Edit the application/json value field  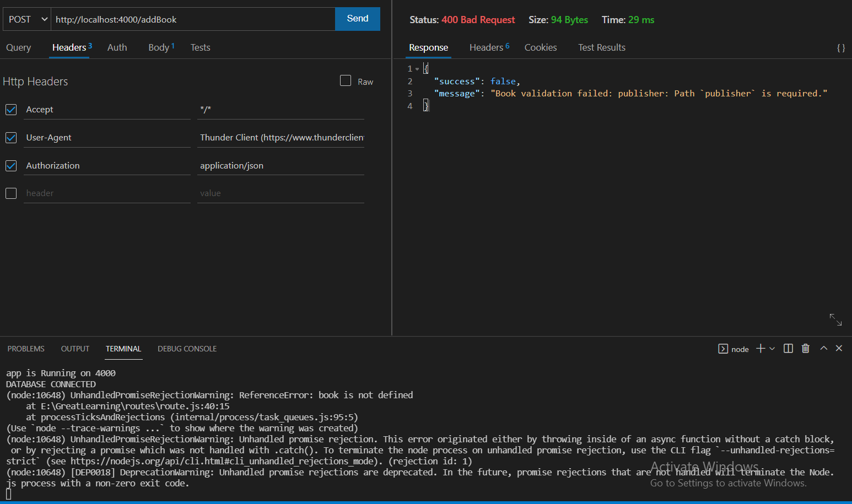click(x=281, y=165)
